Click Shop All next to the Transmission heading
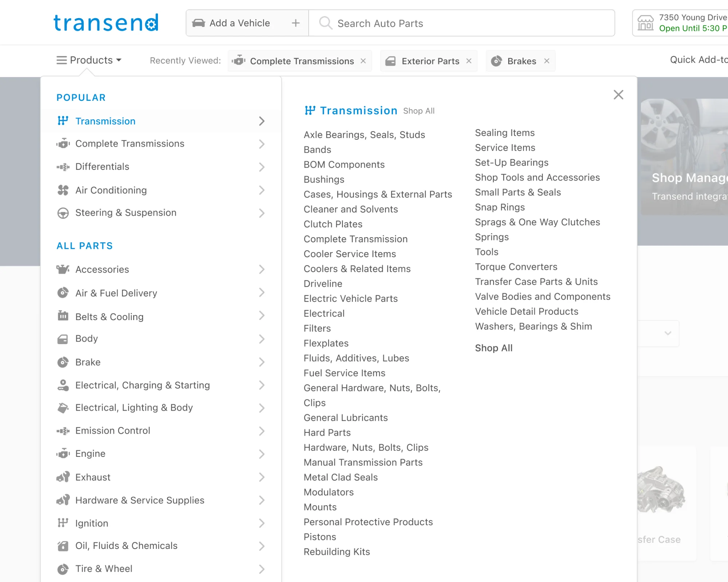 click(419, 111)
